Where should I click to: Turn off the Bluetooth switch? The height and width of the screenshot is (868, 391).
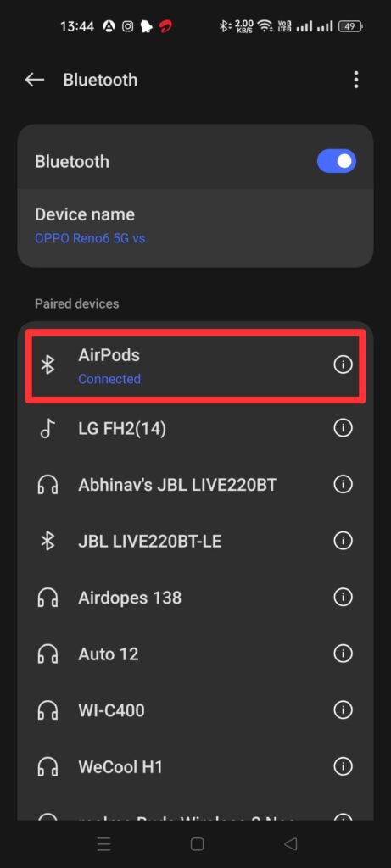click(336, 161)
